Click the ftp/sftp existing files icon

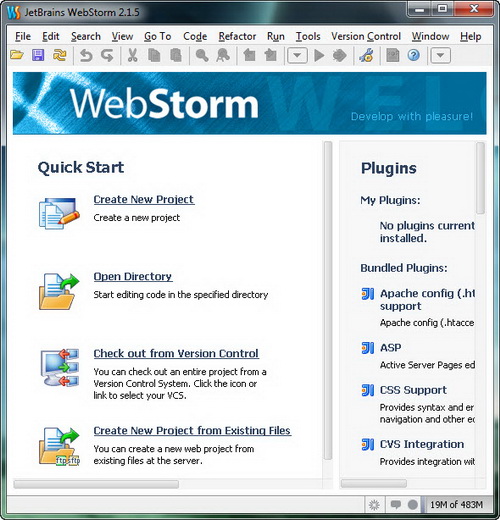click(59, 447)
